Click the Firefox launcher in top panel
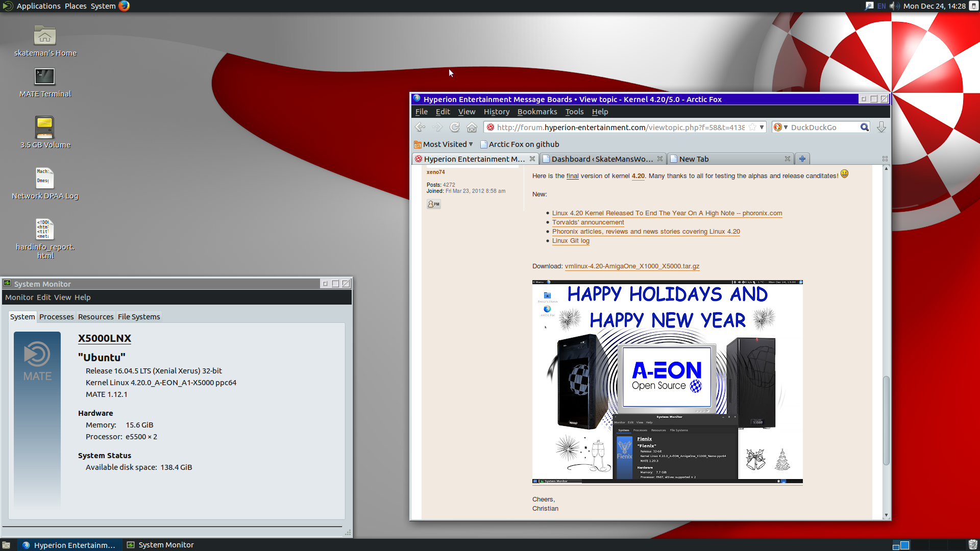The width and height of the screenshot is (980, 551). [x=124, y=6]
